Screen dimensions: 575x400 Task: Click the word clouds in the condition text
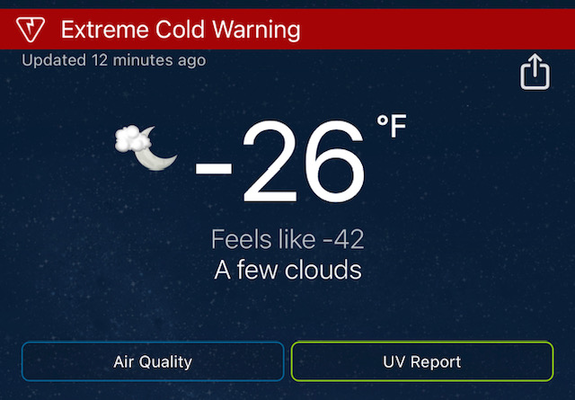click(323, 270)
